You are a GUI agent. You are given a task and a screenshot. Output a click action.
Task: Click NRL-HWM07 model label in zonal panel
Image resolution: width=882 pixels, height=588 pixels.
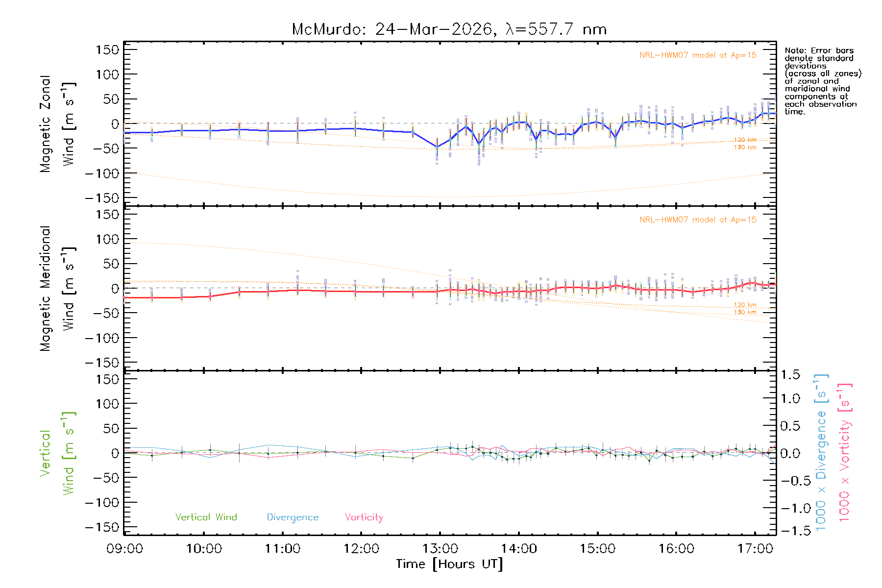(698, 55)
